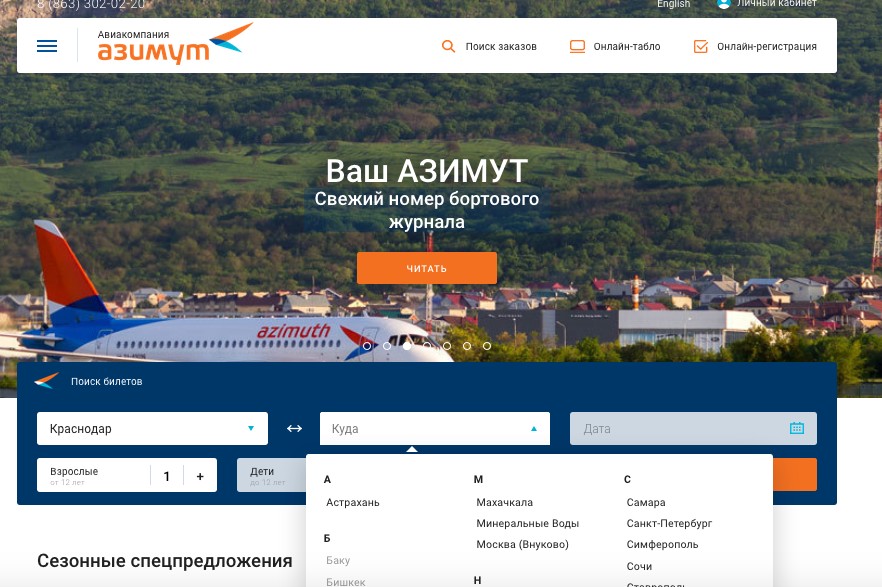Swap departure and destination cities

[294, 428]
